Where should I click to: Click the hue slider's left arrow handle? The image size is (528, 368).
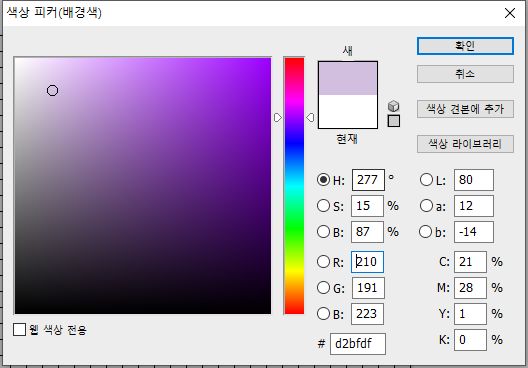click(x=277, y=118)
